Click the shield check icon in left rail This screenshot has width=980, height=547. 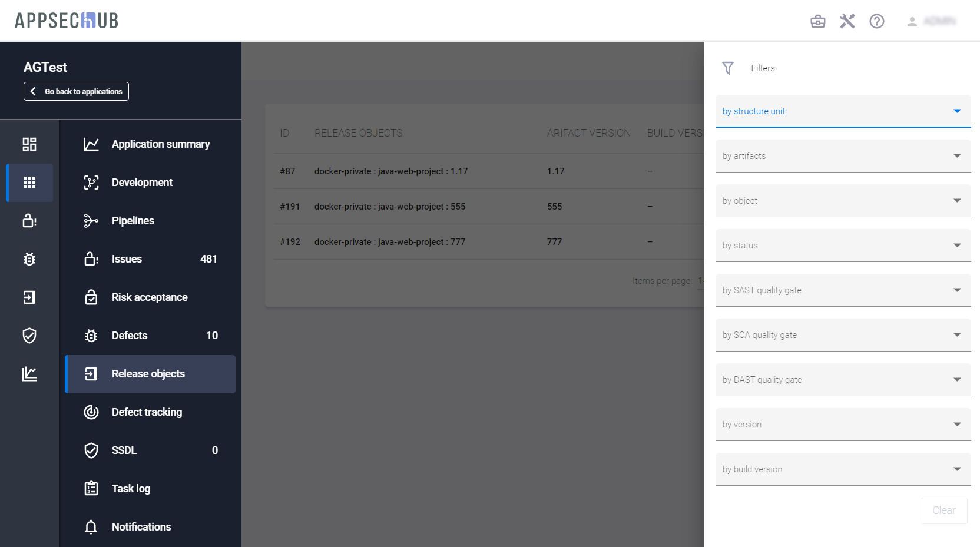[x=29, y=336]
